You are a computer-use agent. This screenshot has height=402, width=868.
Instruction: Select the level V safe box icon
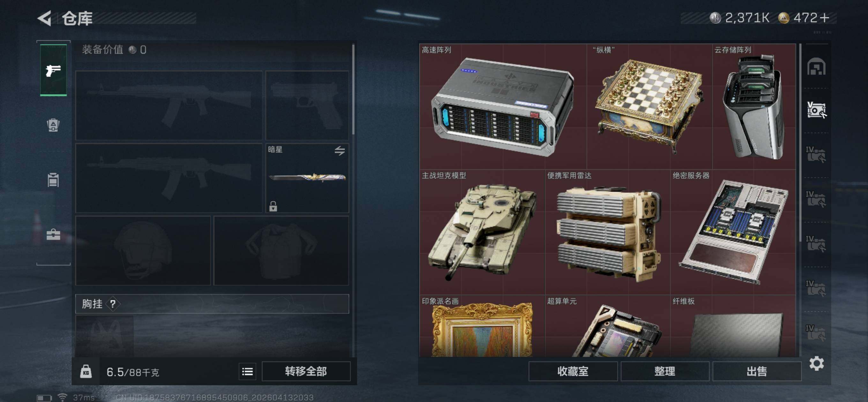pos(817,110)
